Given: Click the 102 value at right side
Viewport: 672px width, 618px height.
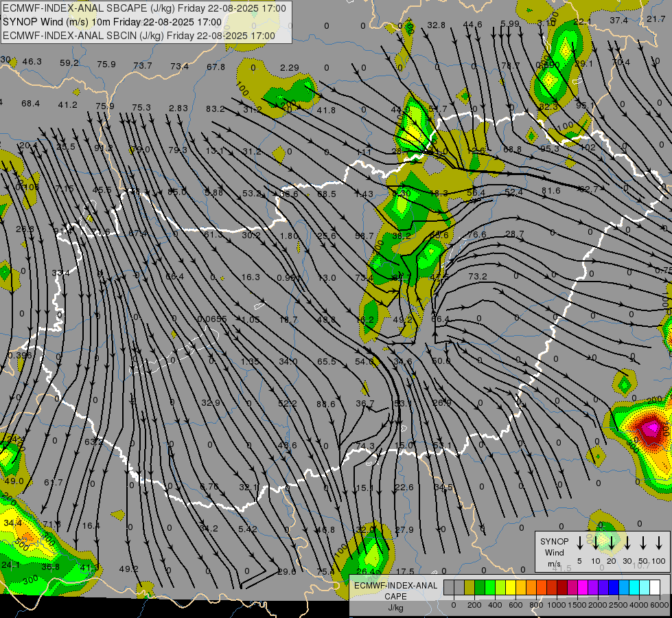Looking at the screenshot, I should [588, 148].
